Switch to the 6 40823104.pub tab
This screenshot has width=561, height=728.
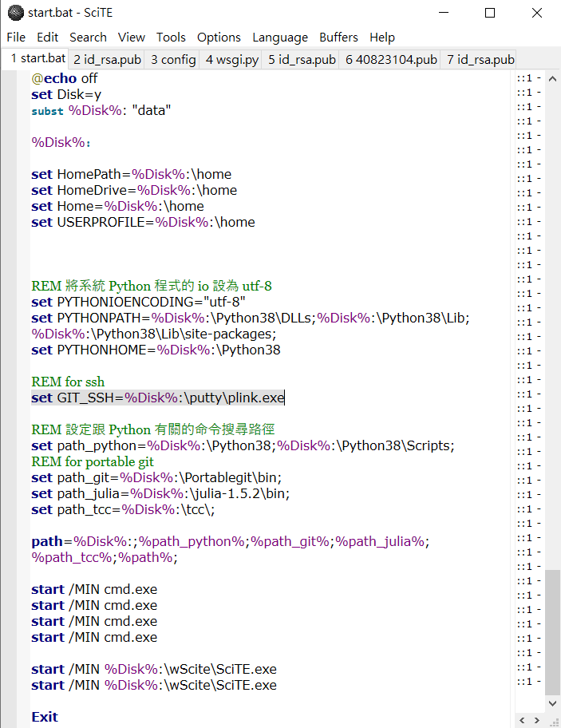[390, 59]
